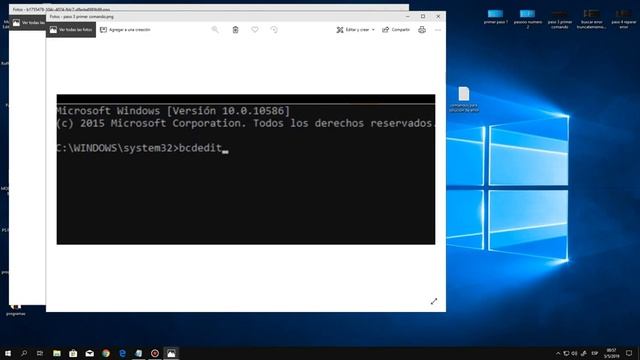
Task: Minimize the front Photos window
Action: [407, 17]
